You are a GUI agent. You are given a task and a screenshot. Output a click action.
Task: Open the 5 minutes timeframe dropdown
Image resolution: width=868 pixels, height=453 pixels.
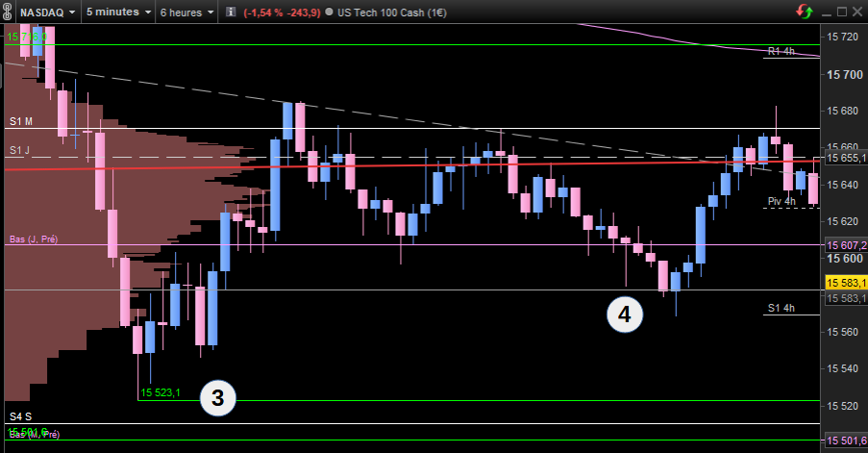[118, 13]
